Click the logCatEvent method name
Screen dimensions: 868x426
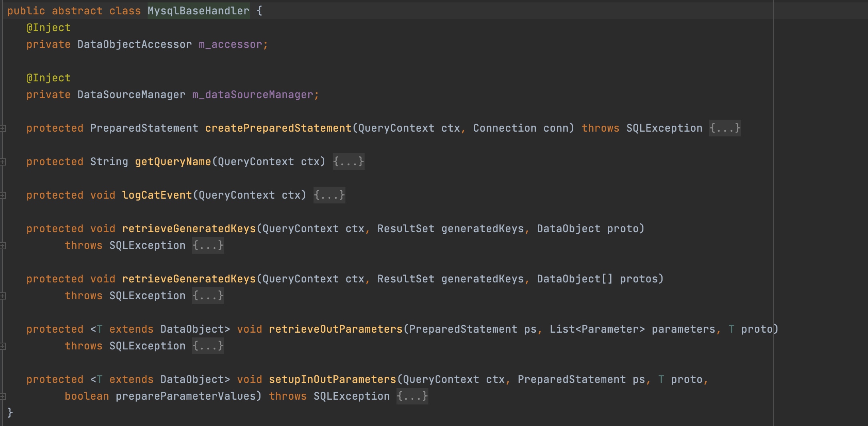pyautogui.click(x=157, y=195)
